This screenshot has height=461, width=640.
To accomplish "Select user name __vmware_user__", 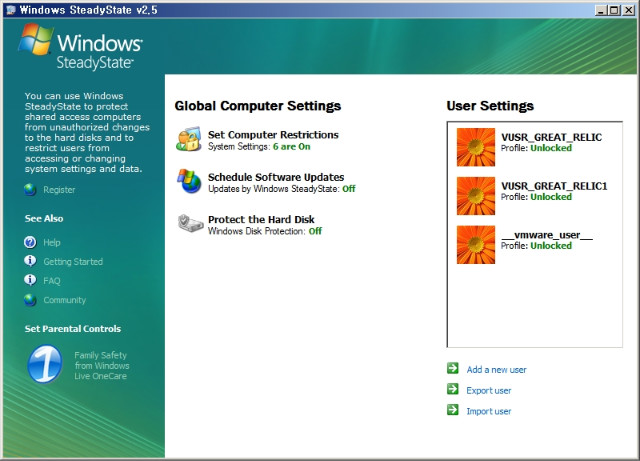I will pos(547,235).
